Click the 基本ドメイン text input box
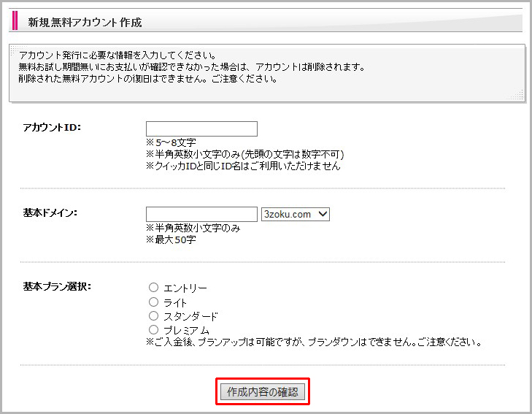 click(201, 214)
